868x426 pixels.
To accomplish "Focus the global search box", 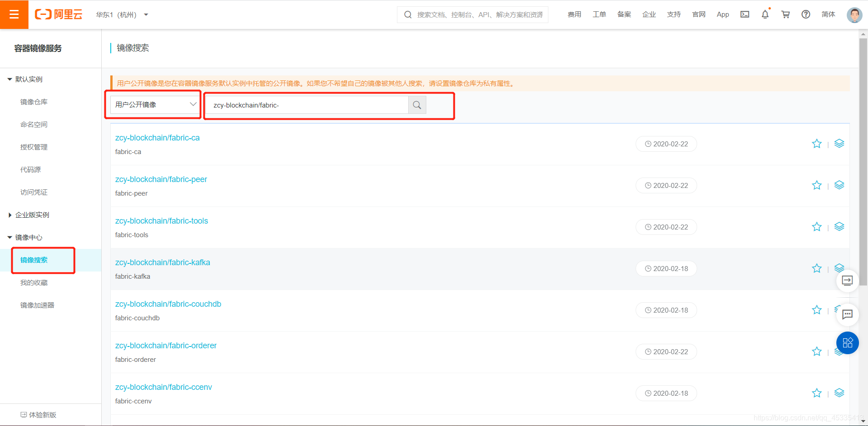I will pyautogui.click(x=472, y=14).
